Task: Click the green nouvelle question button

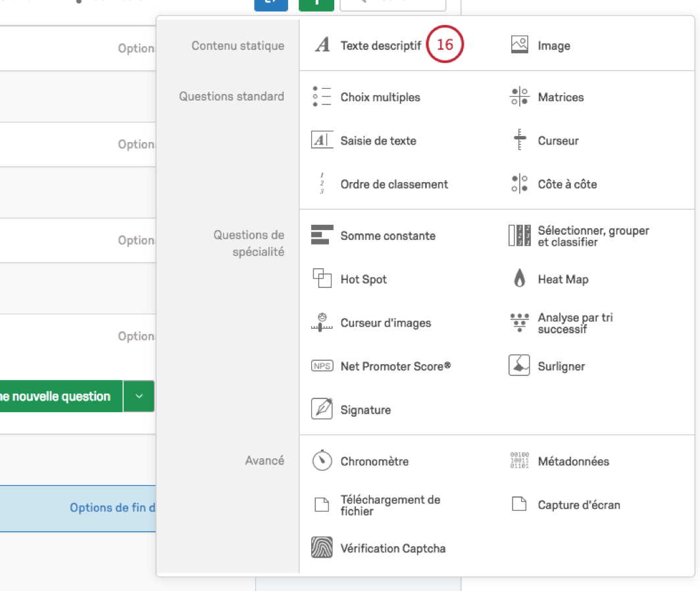Action: tap(61, 396)
